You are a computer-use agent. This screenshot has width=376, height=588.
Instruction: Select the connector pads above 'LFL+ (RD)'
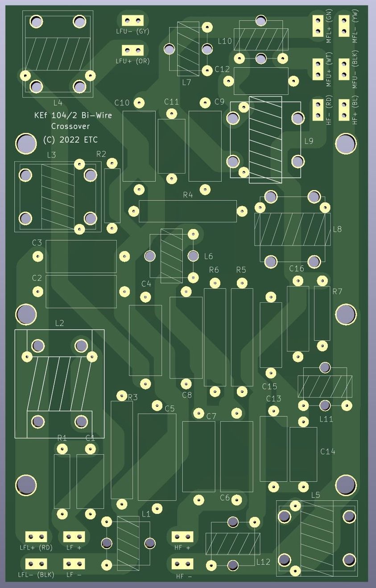[x=36, y=536]
